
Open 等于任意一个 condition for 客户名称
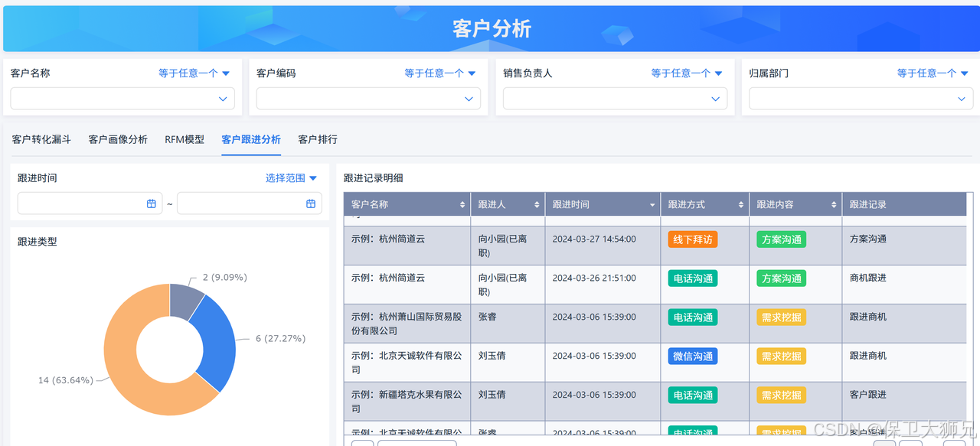pos(194,73)
